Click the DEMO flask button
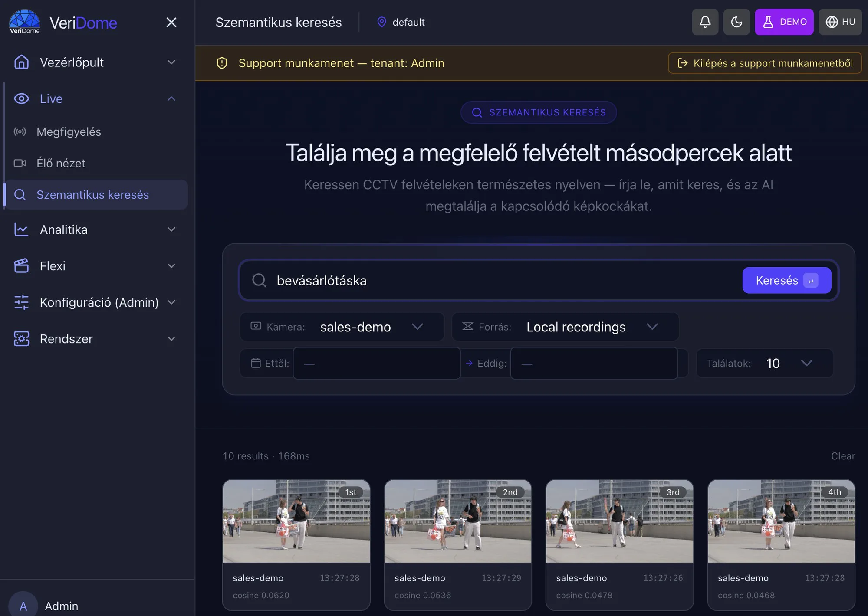 784,22
